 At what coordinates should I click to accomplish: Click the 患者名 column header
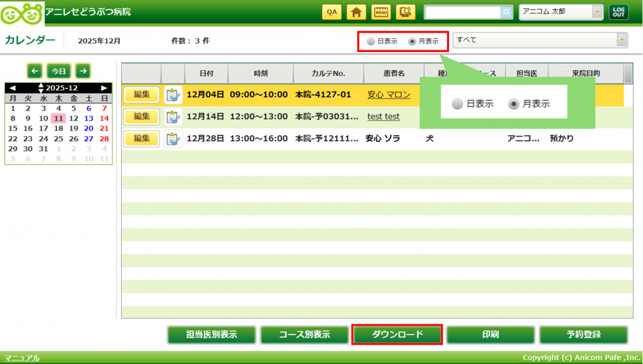394,73
